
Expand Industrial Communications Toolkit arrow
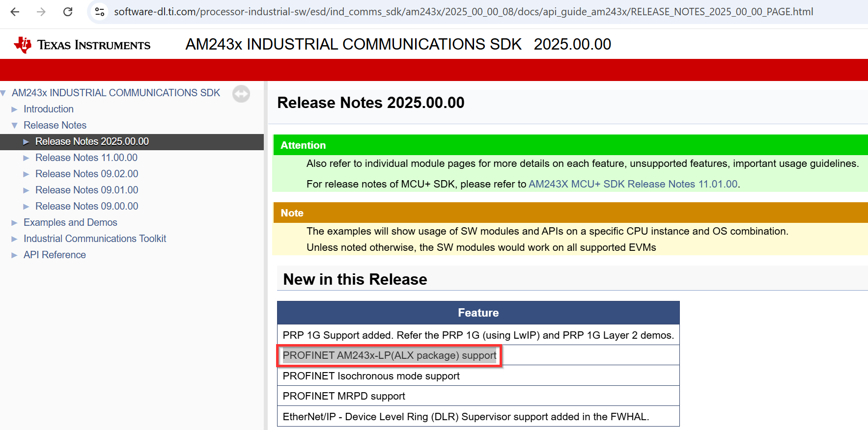pos(14,239)
